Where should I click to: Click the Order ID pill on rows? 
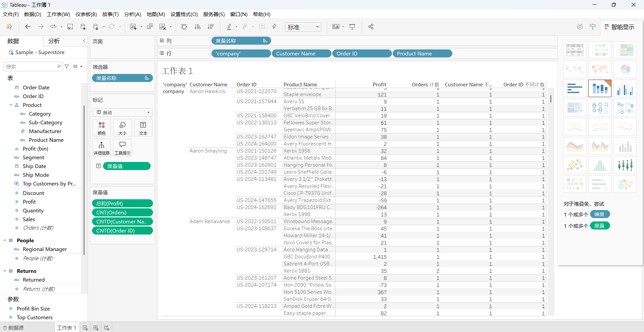362,53
